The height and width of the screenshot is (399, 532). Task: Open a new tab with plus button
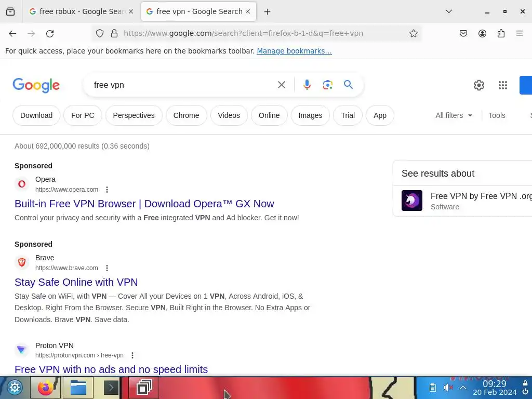pyautogui.click(x=268, y=12)
